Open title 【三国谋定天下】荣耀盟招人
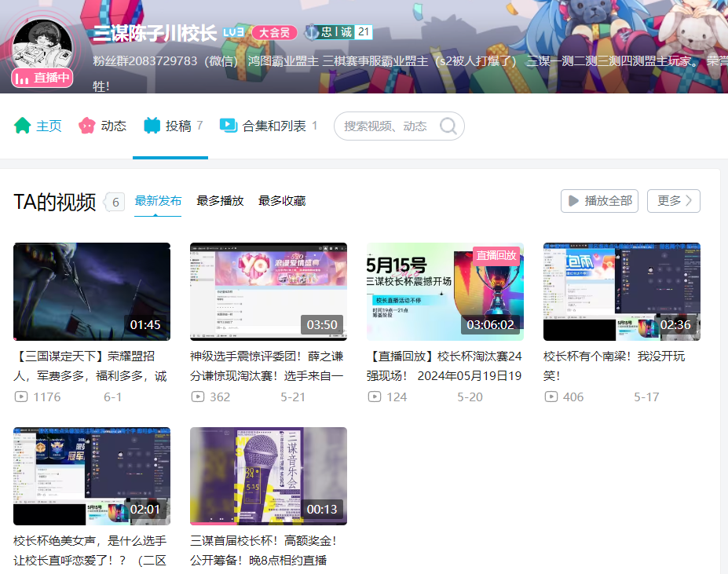728x574 pixels. pyautogui.click(x=90, y=366)
